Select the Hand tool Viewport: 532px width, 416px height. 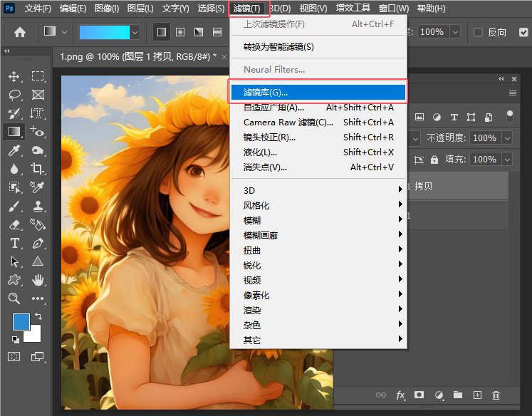(38, 280)
